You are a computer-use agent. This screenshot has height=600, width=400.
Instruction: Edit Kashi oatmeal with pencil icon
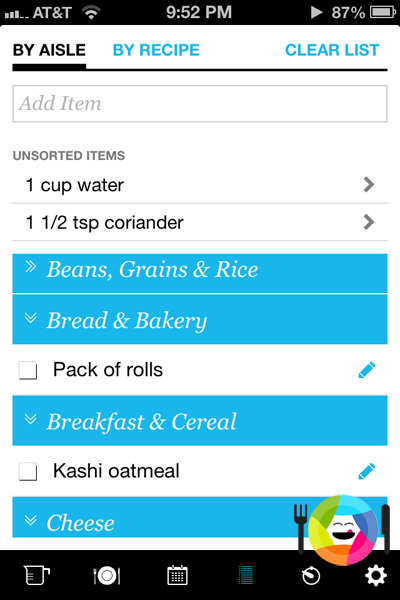point(367,471)
